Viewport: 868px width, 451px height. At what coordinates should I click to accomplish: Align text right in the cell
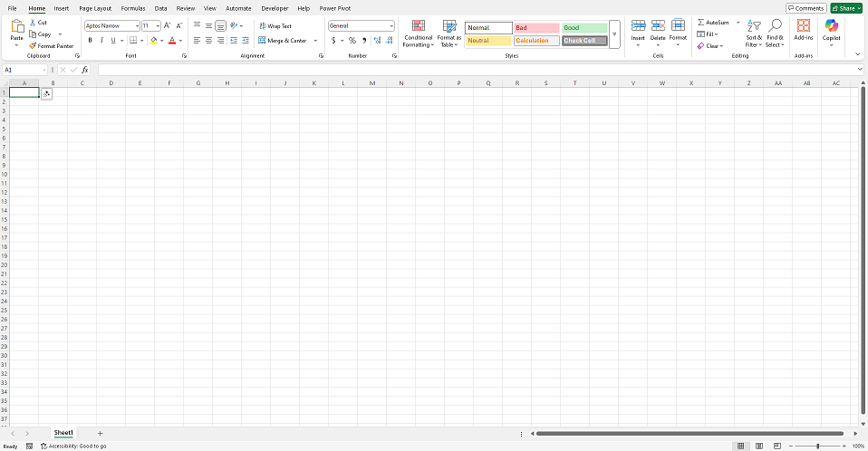[220, 41]
